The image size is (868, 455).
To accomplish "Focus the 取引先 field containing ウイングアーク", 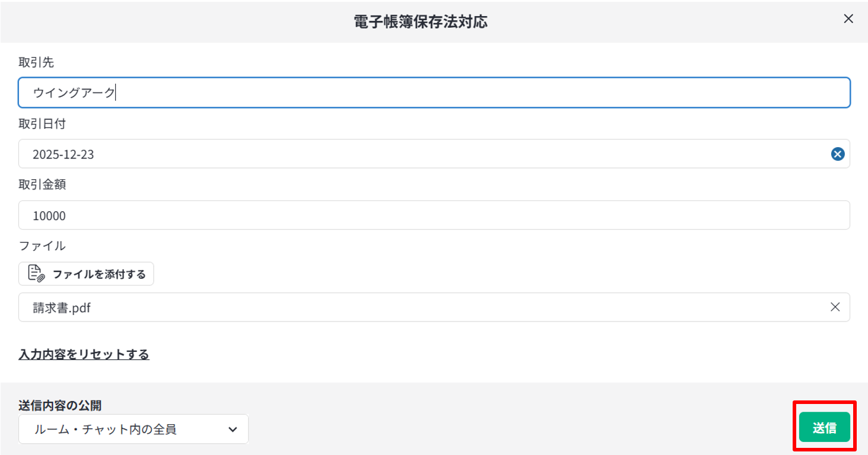I will (433, 93).
